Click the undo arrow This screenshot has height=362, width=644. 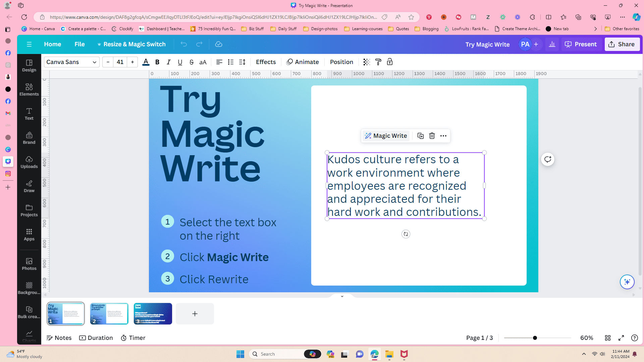pos(183,44)
